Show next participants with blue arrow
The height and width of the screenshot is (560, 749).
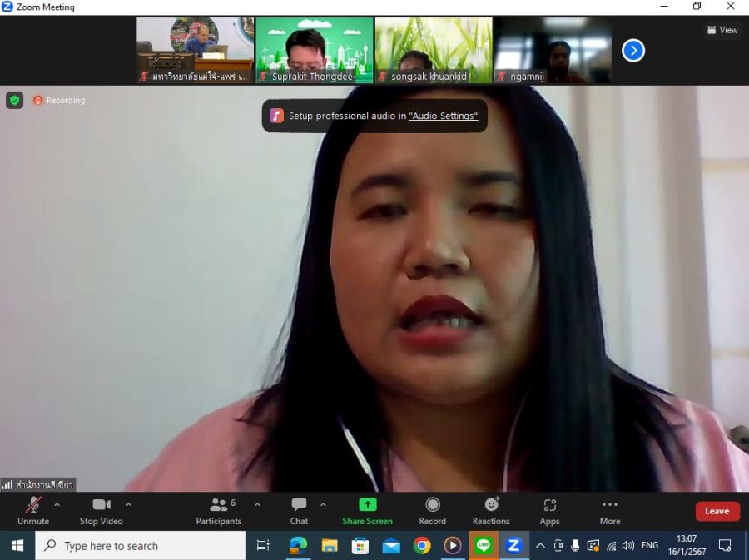point(633,51)
